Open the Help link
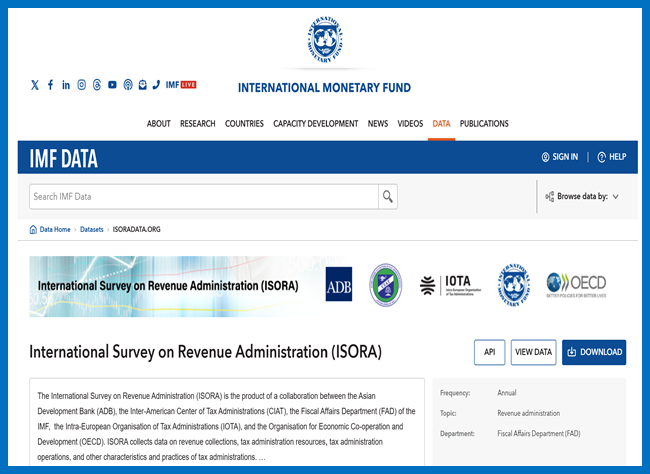This screenshot has height=474, width=650. coord(611,157)
